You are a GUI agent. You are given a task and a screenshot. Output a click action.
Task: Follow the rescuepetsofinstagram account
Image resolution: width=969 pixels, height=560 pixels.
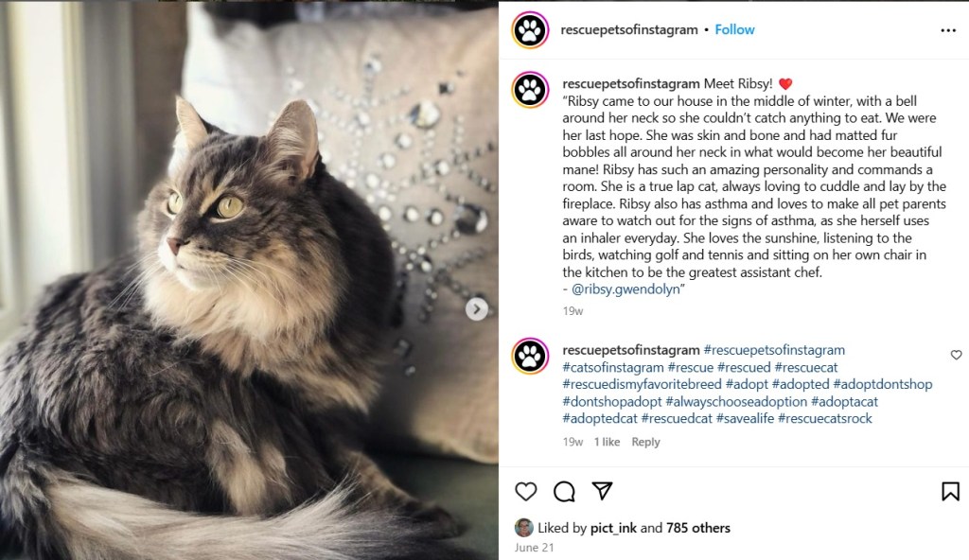(x=734, y=29)
